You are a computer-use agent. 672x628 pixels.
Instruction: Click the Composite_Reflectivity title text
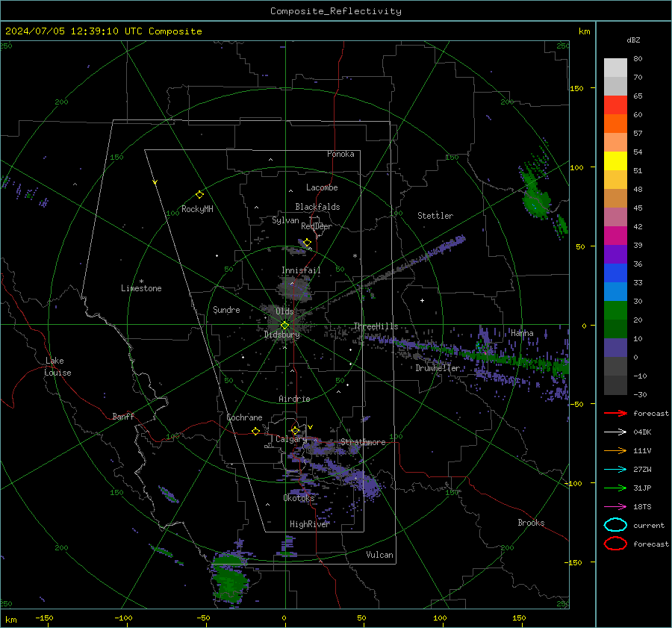click(x=335, y=11)
